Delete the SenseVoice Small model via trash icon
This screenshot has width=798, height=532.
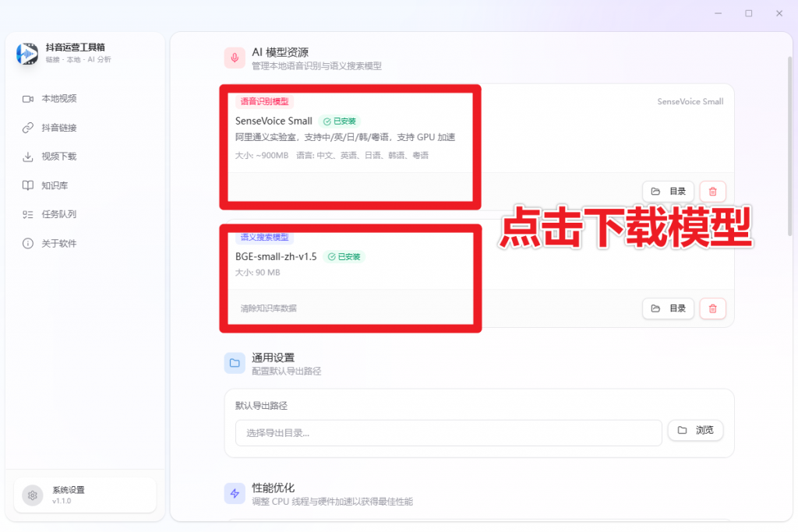coord(712,192)
